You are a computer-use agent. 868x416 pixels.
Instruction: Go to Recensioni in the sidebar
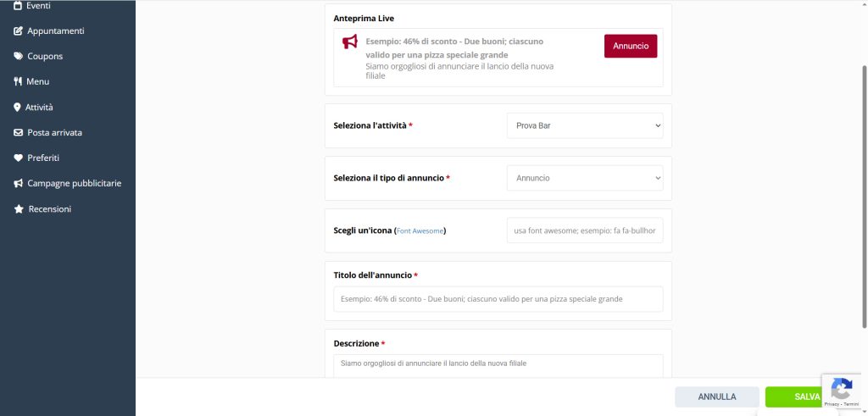tap(50, 209)
